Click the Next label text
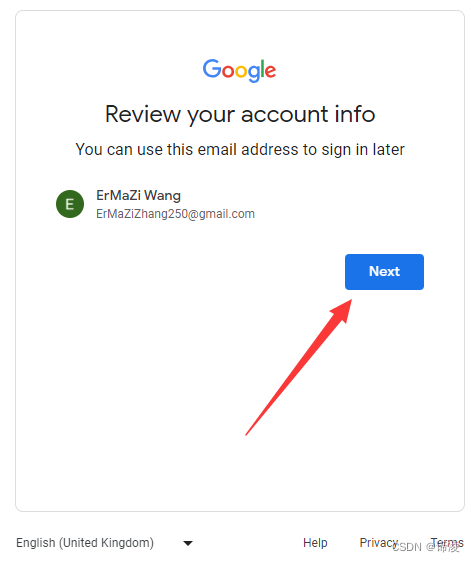 coord(384,272)
